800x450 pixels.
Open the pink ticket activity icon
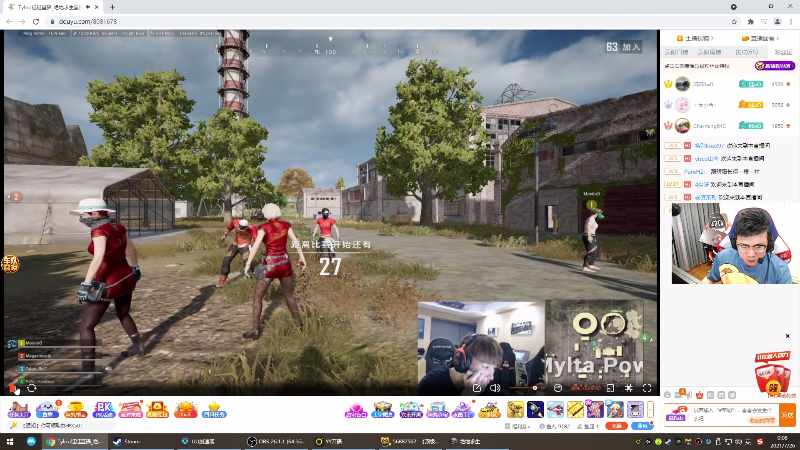[131, 410]
